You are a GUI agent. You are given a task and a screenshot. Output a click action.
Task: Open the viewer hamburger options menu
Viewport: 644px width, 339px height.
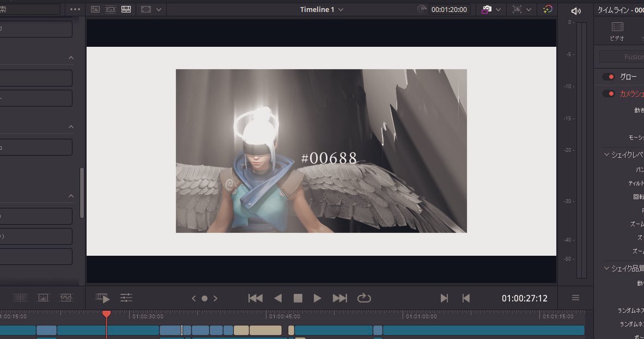click(x=575, y=298)
